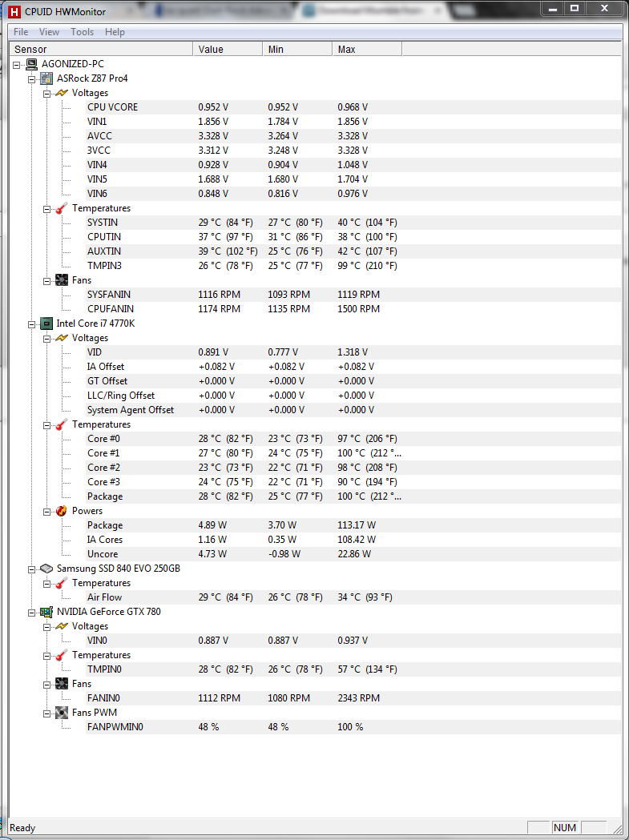The height and width of the screenshot is (840, 629).
Task: Click the Temperatures icon under Samsung SSD
Action: 62,582
